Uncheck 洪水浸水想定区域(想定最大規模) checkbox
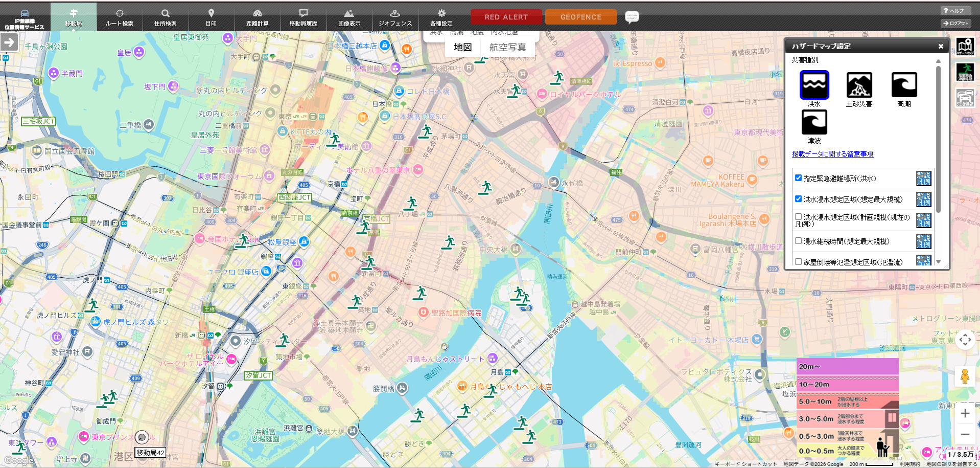 [798, 199]
